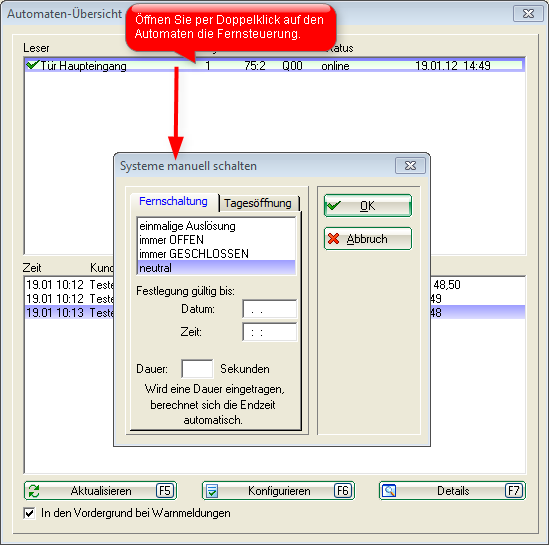Click the green refresh icon on Aktualisieren

[x=34, y=491]
